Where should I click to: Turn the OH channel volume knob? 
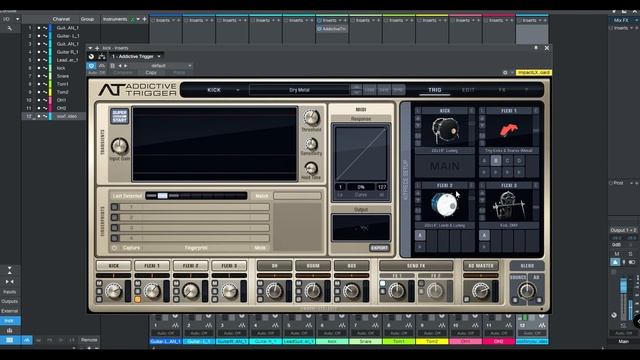coord(274,291)
